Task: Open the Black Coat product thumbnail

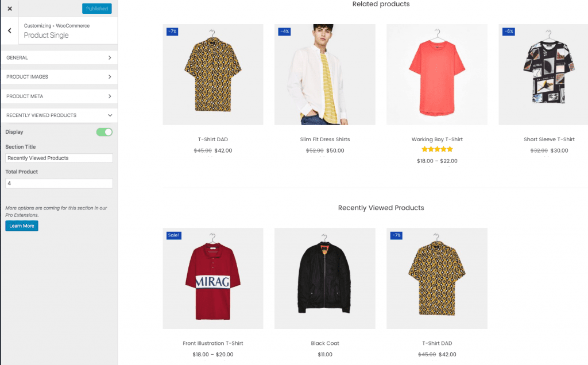Action: [x=324, y=278]
